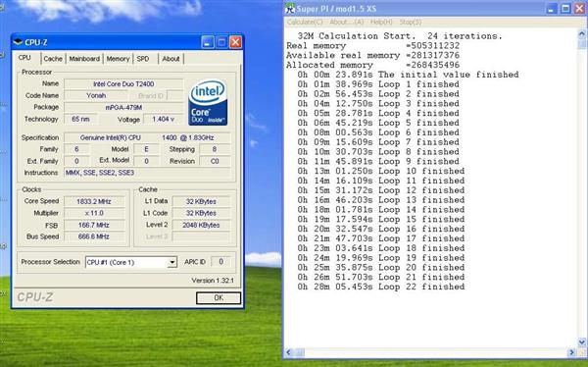Click the Super PI title bar icon

[x=290, y=9]
